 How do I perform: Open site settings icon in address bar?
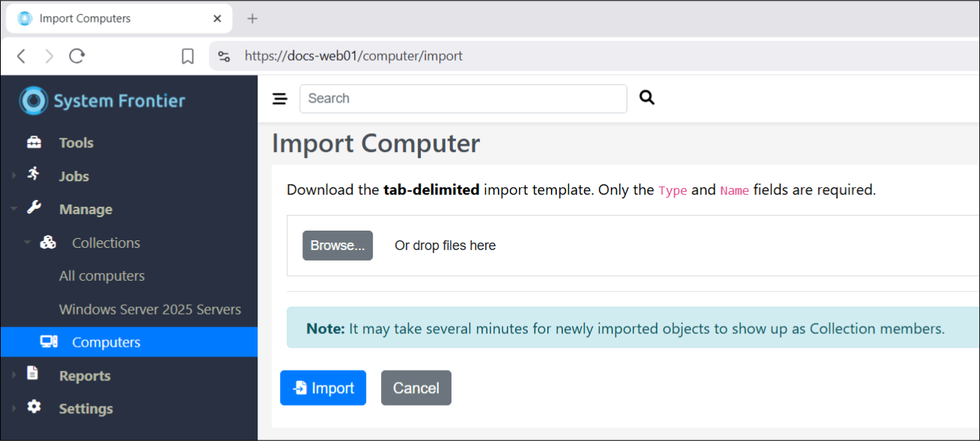[x=223, y=56]
